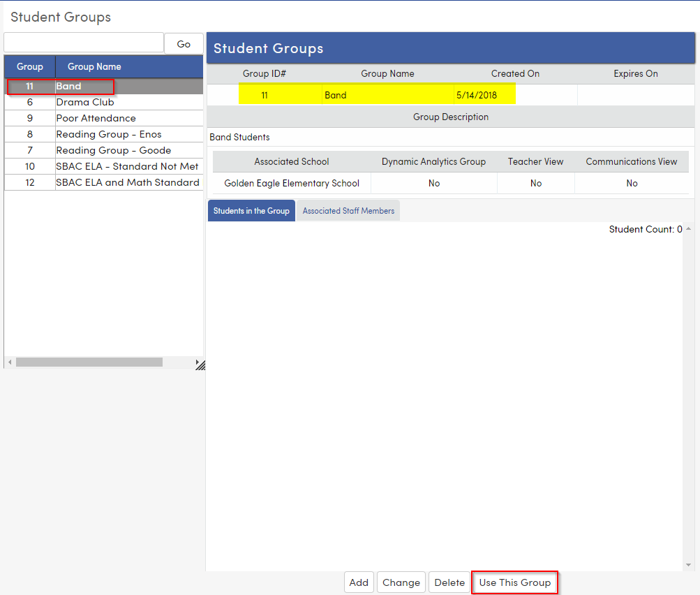Click the Delete button
The height and width of the screenshot is (595, 700).
coord(449,582)
